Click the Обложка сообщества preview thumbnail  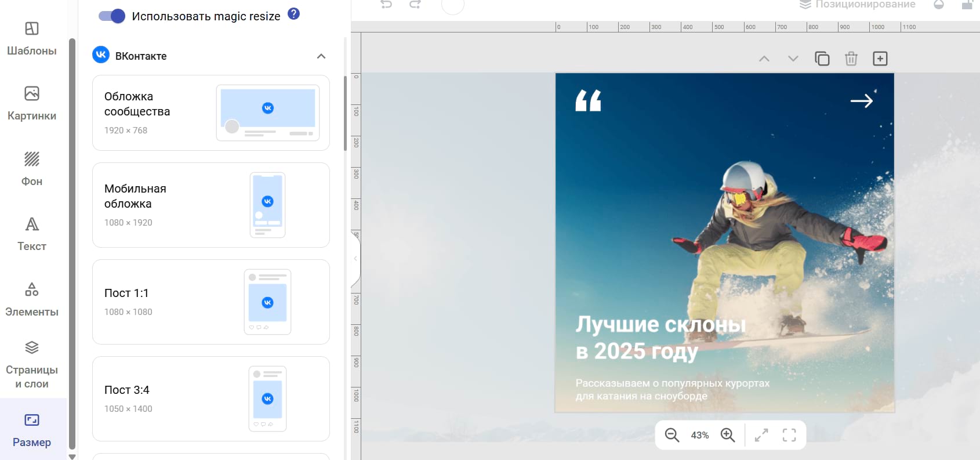coord(268,113)
